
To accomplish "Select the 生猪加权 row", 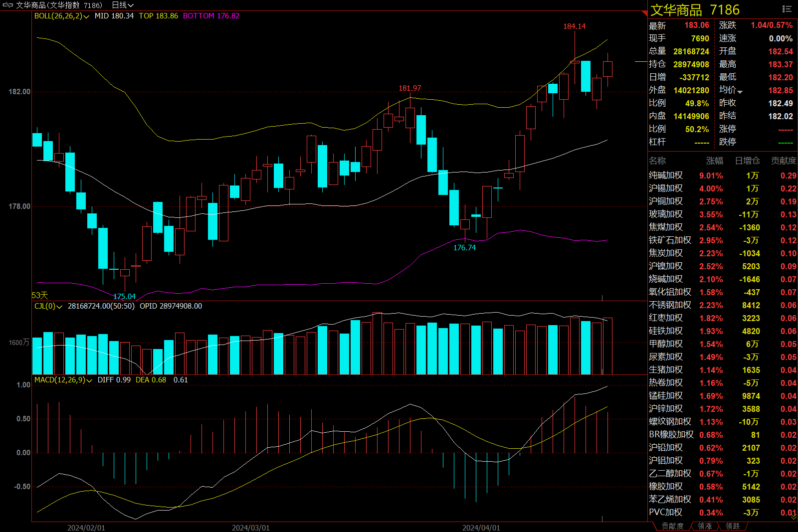I will pos(723,370).
